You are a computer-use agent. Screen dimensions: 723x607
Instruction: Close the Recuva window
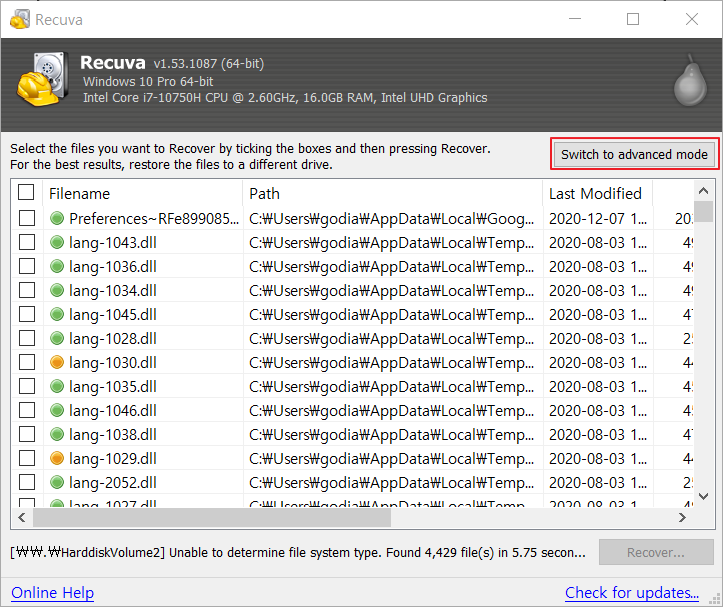[x=692, y=19]
